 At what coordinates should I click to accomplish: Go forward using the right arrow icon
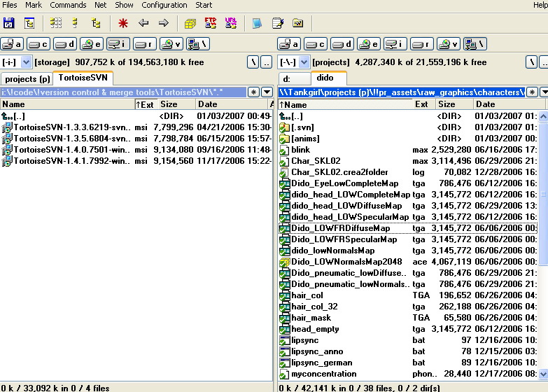[x=163, y=23]
